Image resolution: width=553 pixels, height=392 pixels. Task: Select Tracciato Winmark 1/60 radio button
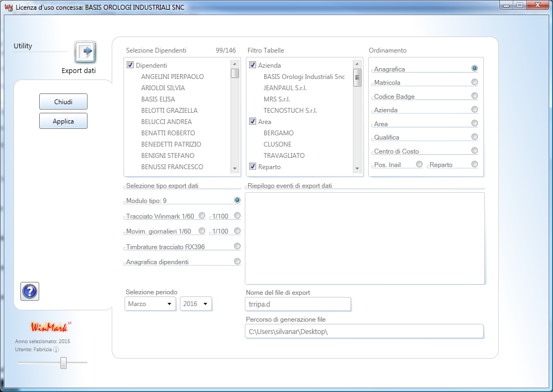pos(202,215)
